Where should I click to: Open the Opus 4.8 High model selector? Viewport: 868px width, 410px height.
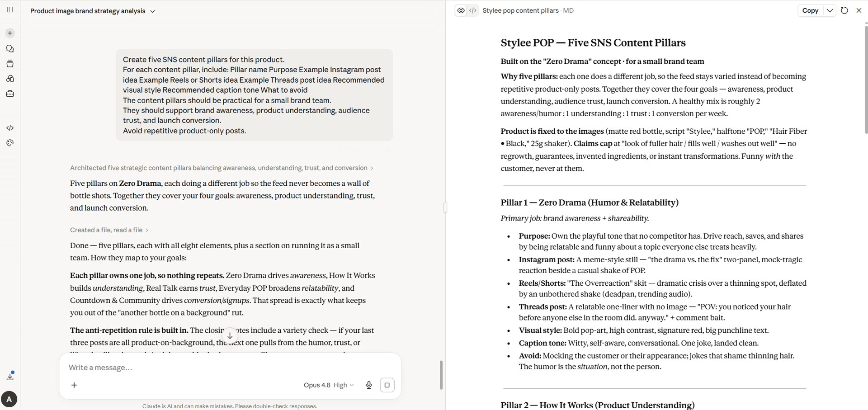click(x=328, y=385)
